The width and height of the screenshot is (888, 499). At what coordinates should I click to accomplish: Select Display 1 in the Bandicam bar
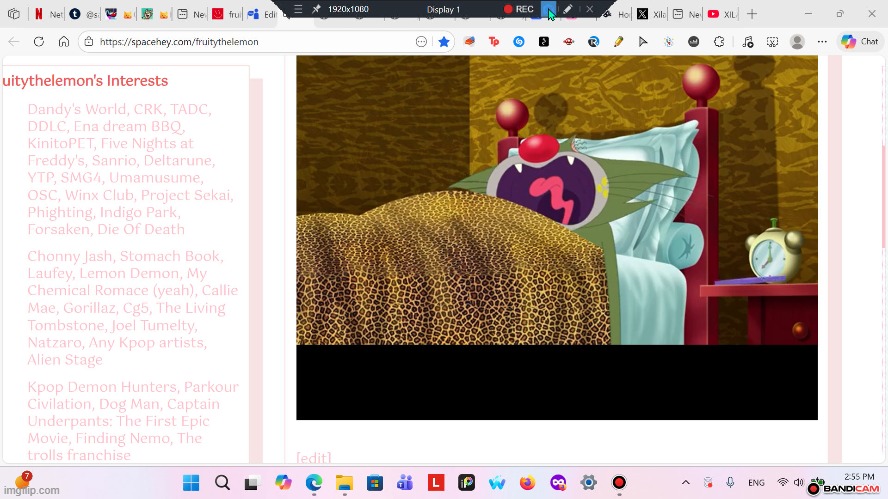click(x=443, y=9)
